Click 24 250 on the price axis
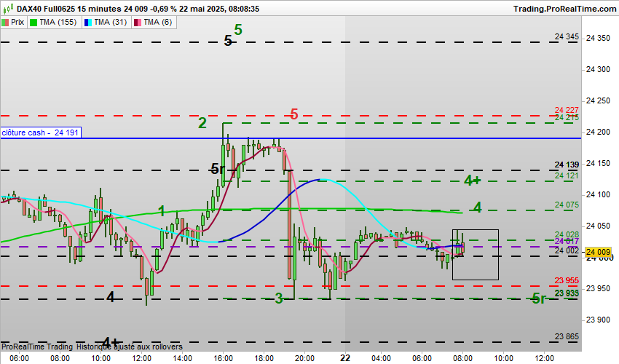The image size is (619, 364). pos(598,100)
